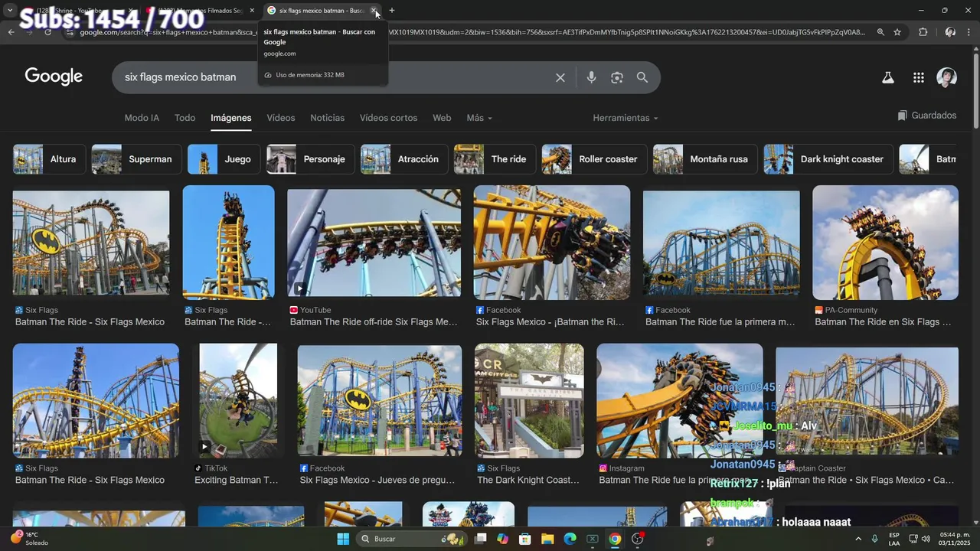Open Batman The Ride fue la primera m... link
This screenshot has height=551, width=980.
click(x=720, y=322)
